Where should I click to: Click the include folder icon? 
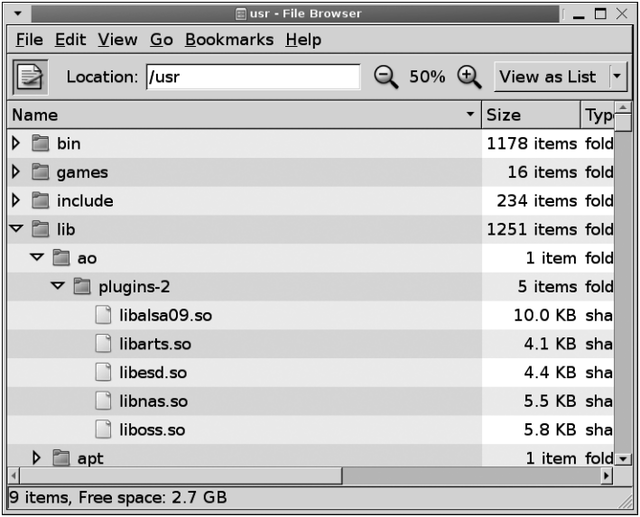click(x=41, y=201)
